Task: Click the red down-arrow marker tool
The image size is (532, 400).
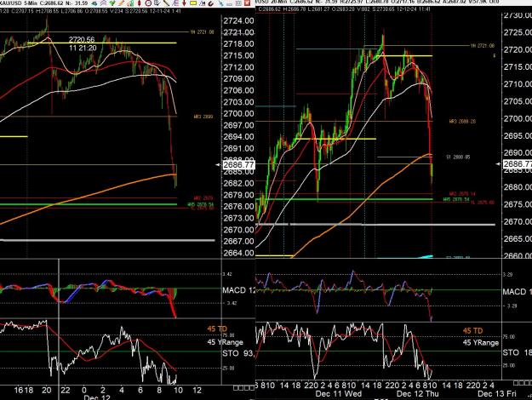Action: [184, 3]
